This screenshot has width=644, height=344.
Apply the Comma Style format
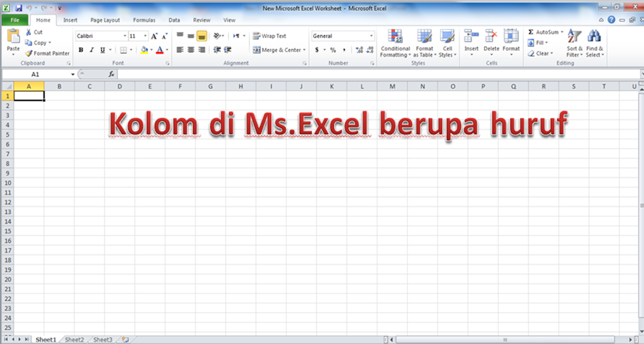coord(344,50)
